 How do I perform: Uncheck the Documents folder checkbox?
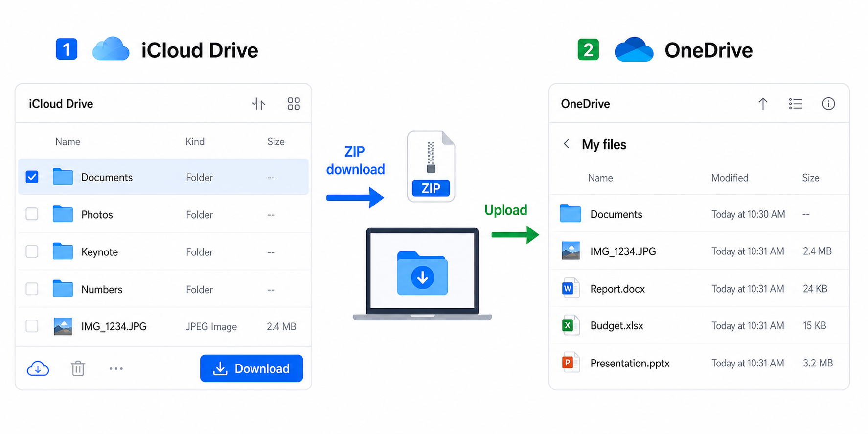32,177
